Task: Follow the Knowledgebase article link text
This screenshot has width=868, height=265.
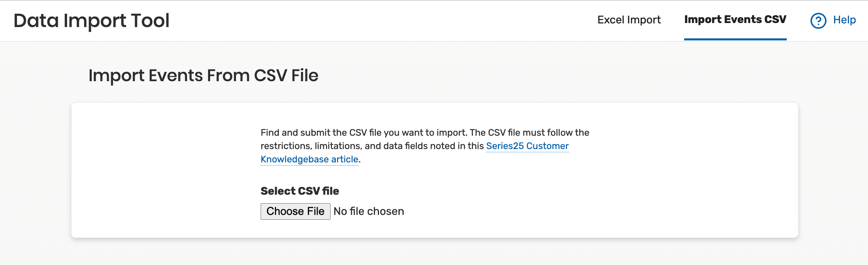Action: pyautogui.click(x=309, y=159)
